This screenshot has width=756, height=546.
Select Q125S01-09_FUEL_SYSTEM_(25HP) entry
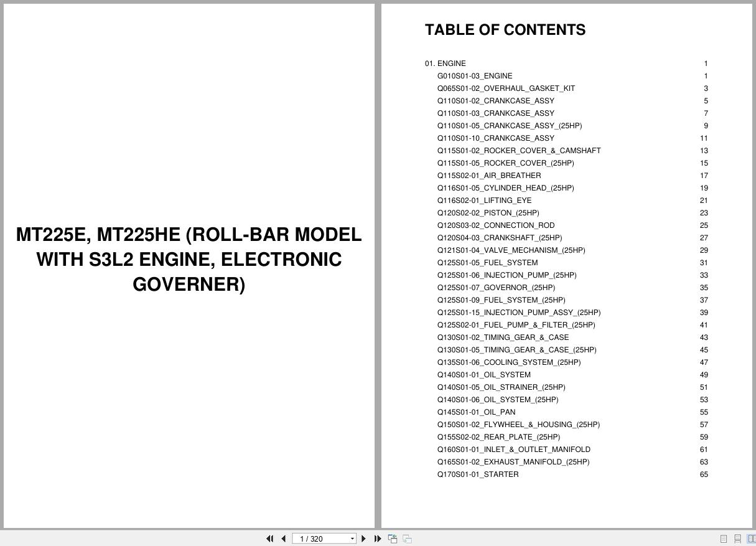[x=501, y=300]
